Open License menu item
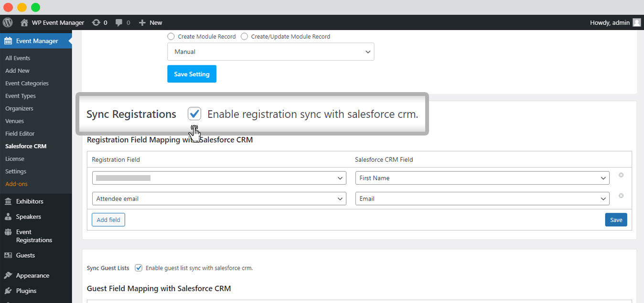Screen dimensions: 644x303 point(15,159)
